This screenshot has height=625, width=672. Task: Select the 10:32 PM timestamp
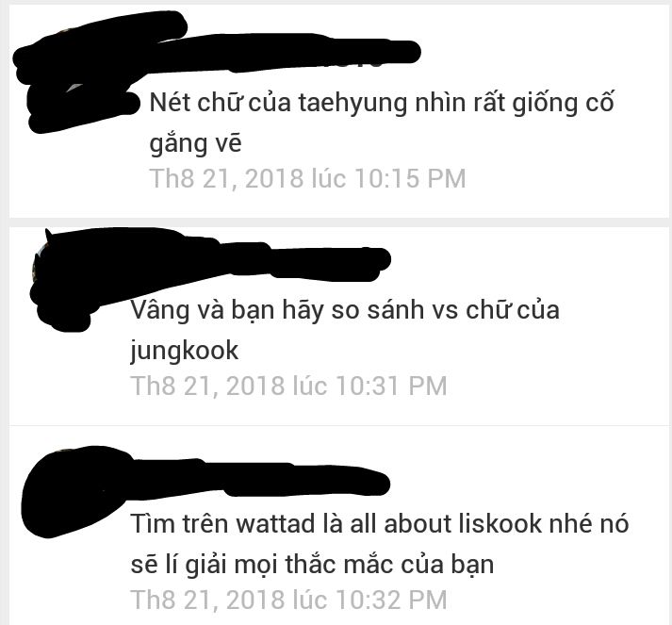tap(288, 600)
